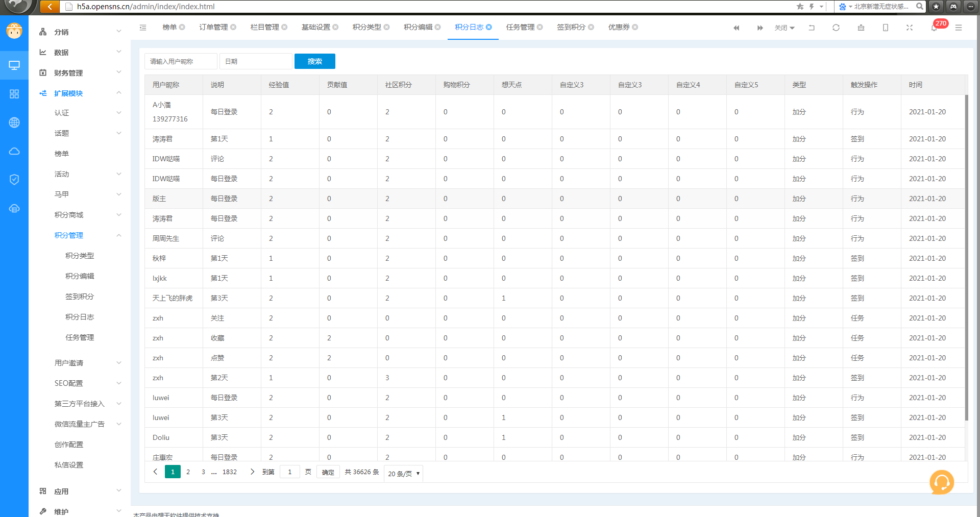Open 创作配置 in sidebar
This screenshot has height=517, width=980.
(x=69, y=445)
